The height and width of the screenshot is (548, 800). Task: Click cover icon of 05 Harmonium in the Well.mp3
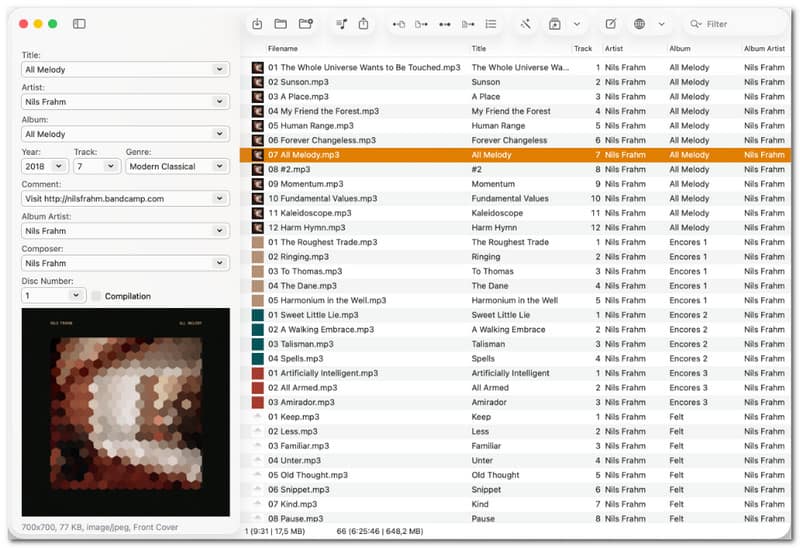pos(258,301)
